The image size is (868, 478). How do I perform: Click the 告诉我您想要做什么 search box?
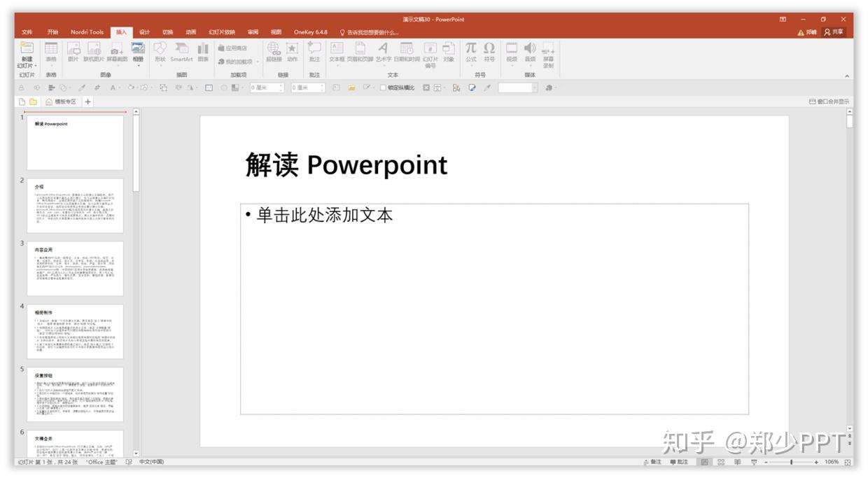click(370, 32)
